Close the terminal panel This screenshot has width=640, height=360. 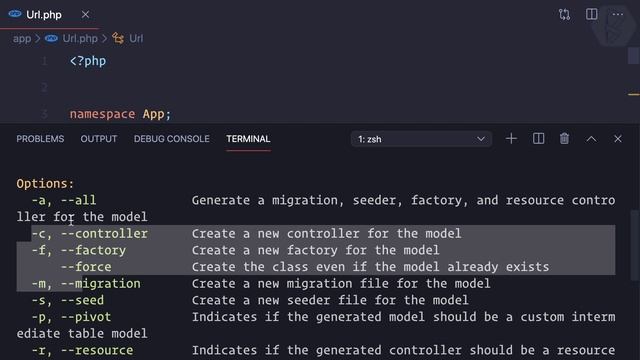pyautogui.click(x=618, y=139)
